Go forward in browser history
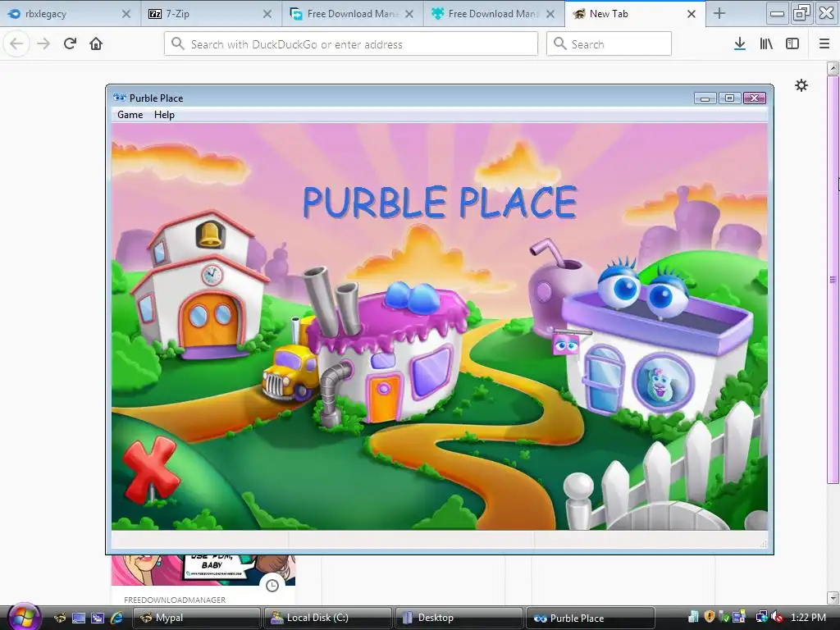The width and height of the screenshot is (840, 630). point(43,44)
